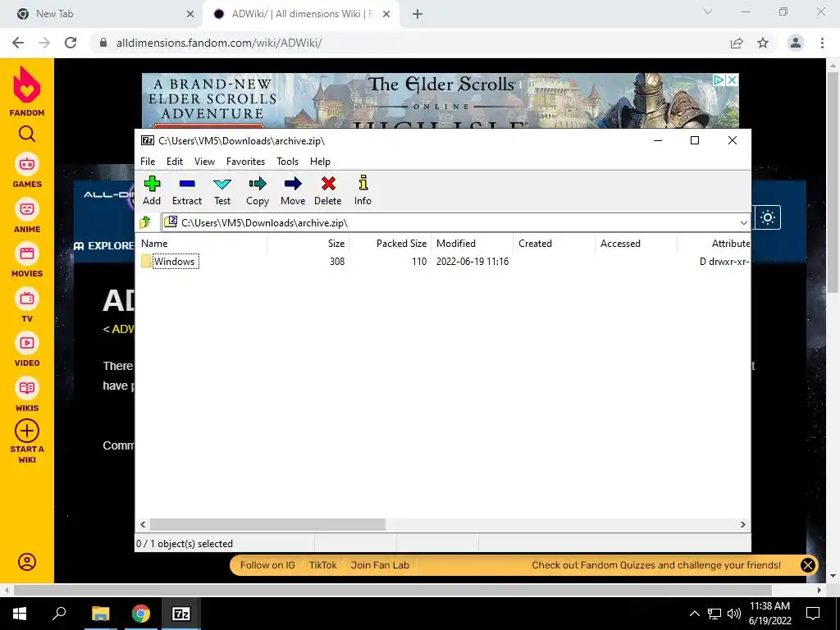Sort file list by Size column
The height and width of the screenshot is (630, 840).
point(308,243)
